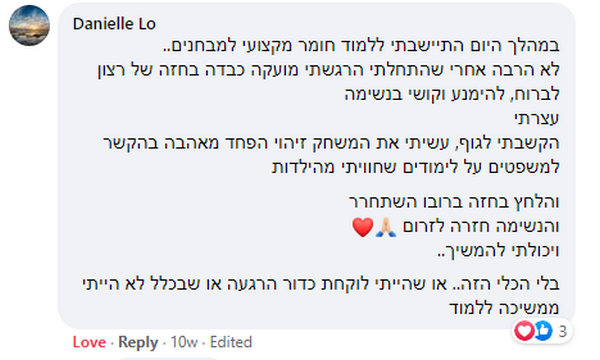Screen dimensions: 600x360
Task: Open the 10w timestamp link
Action: 184,342
